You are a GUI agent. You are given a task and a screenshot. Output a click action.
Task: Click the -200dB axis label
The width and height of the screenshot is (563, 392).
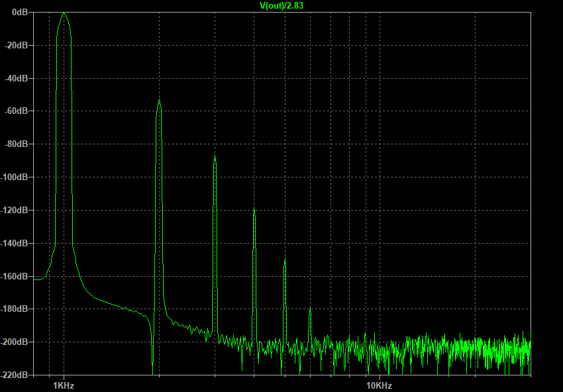[x=15, y=342]
